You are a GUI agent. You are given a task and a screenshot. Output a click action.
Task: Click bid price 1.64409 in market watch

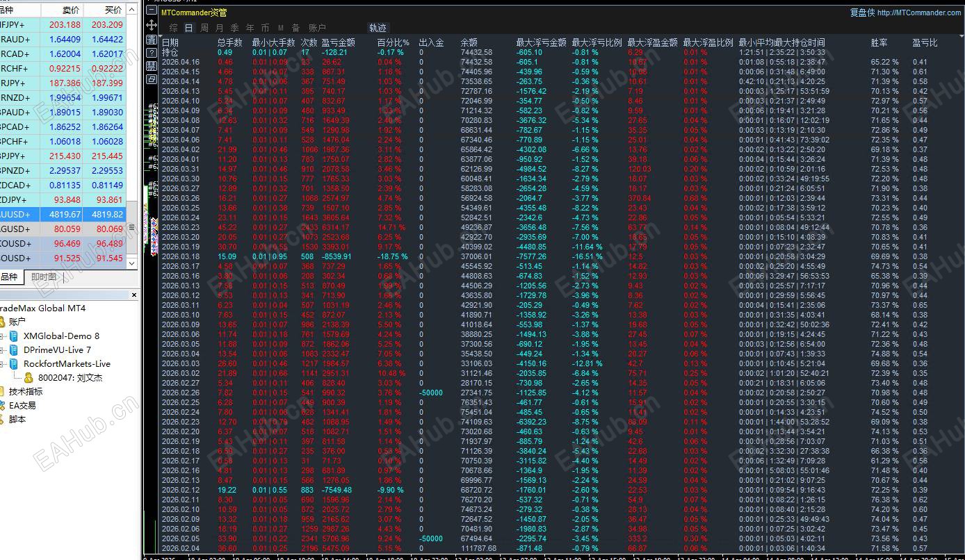pos(65,39)
